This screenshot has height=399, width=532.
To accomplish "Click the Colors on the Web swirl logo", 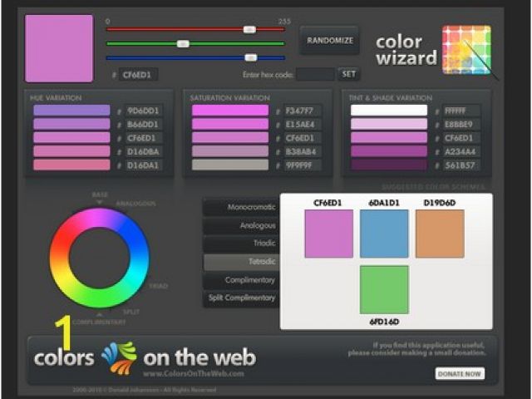I will 120,358.
